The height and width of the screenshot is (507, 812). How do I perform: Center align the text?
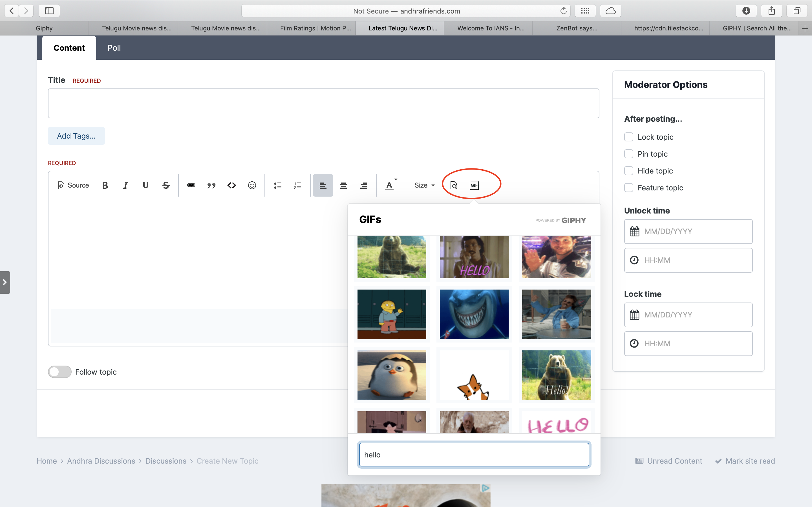(343, 185)
